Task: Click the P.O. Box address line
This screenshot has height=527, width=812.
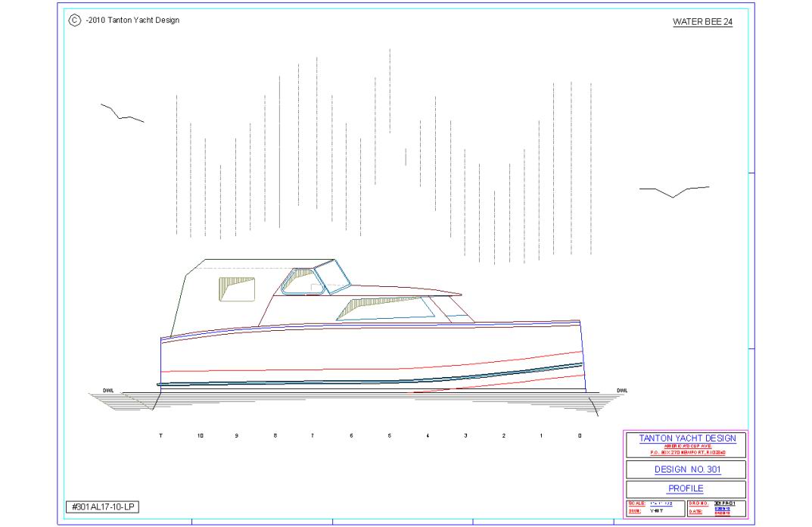Action: click(686, 453)
